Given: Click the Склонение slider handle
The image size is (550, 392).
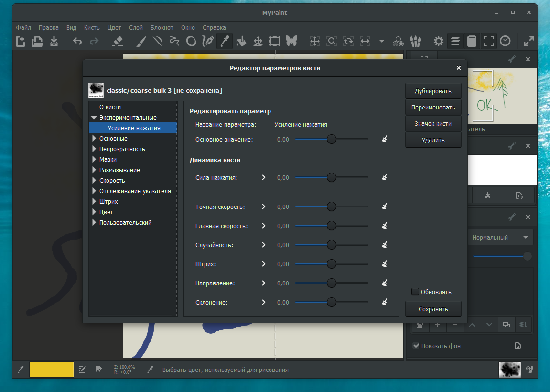Looking at the screenshot, I should click(x=332, y=302).
